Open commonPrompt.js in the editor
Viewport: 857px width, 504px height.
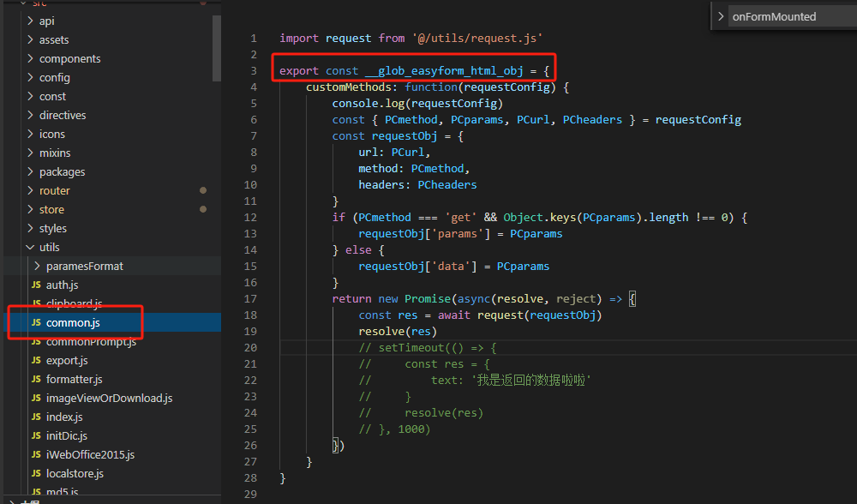tap(91, 341)
